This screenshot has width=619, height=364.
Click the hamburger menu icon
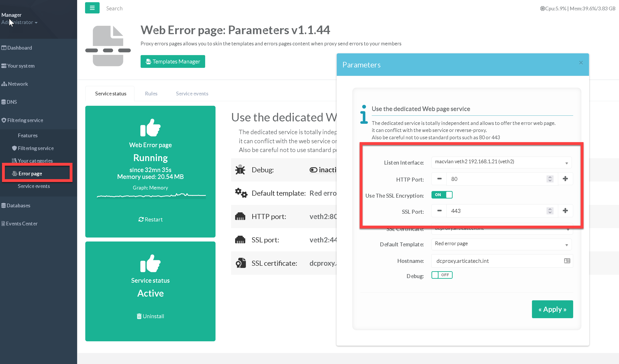[92, 8]
